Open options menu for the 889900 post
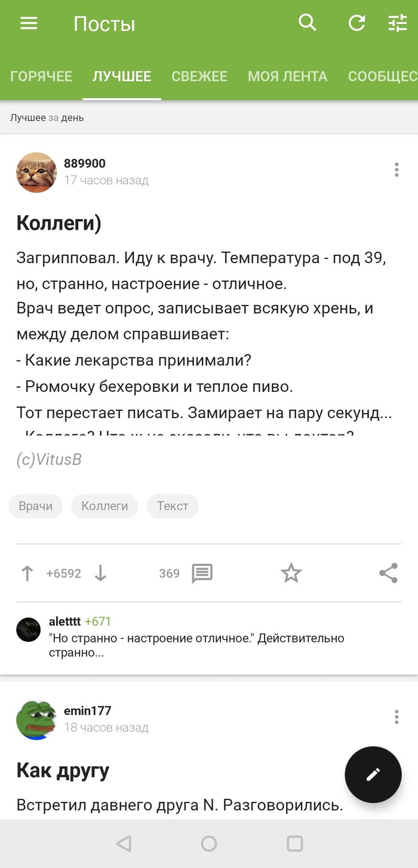The height and width of the screenshot is (868, 418). (397, 170)
